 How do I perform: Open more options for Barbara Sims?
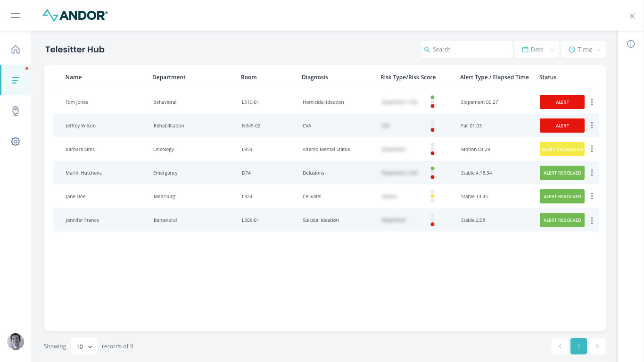[x=592, y=149]
